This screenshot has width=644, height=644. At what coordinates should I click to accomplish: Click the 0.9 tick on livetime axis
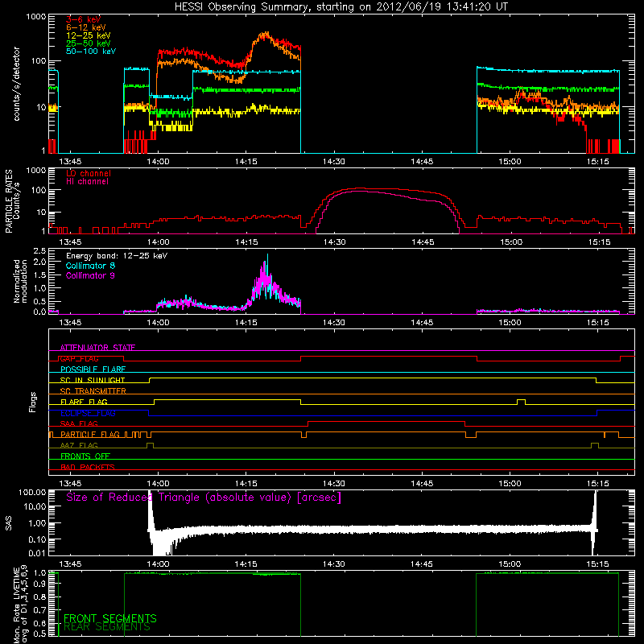39,584
